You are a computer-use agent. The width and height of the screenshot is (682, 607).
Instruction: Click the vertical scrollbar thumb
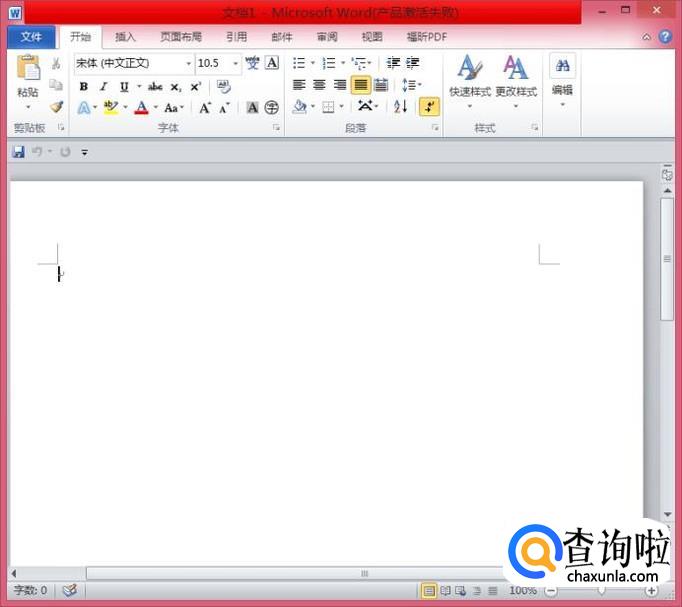coord(667,260)
